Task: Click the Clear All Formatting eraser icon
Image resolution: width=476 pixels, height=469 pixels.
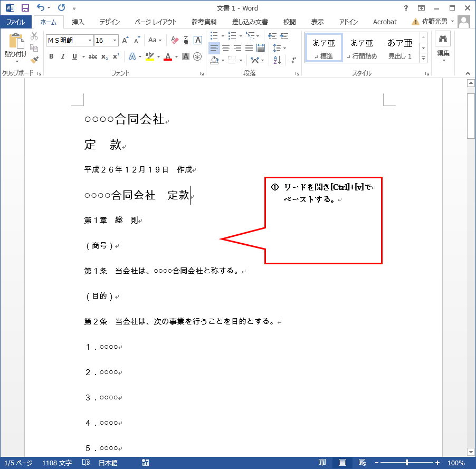Action: pyautogui.click(x=175, y=40)
